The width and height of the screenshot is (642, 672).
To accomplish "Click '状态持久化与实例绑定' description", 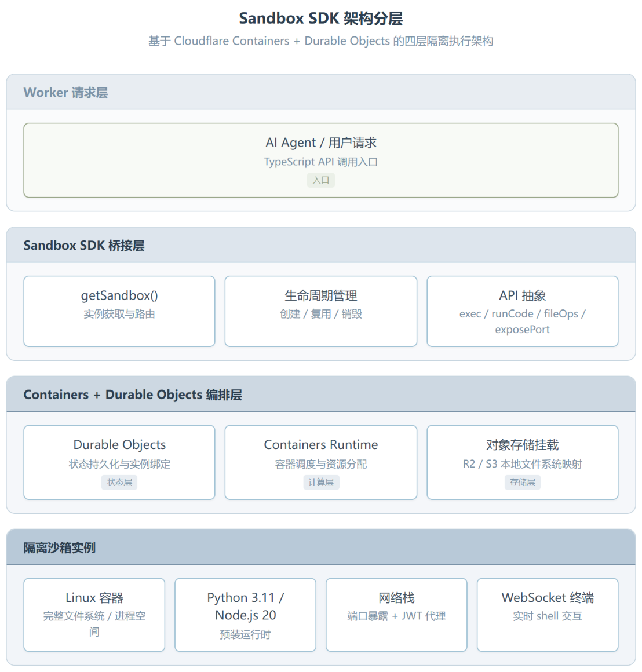I will (x=119, y=464).
